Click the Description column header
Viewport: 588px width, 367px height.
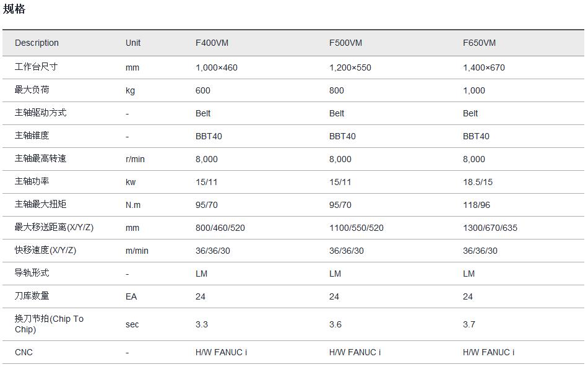coord(37,43)
